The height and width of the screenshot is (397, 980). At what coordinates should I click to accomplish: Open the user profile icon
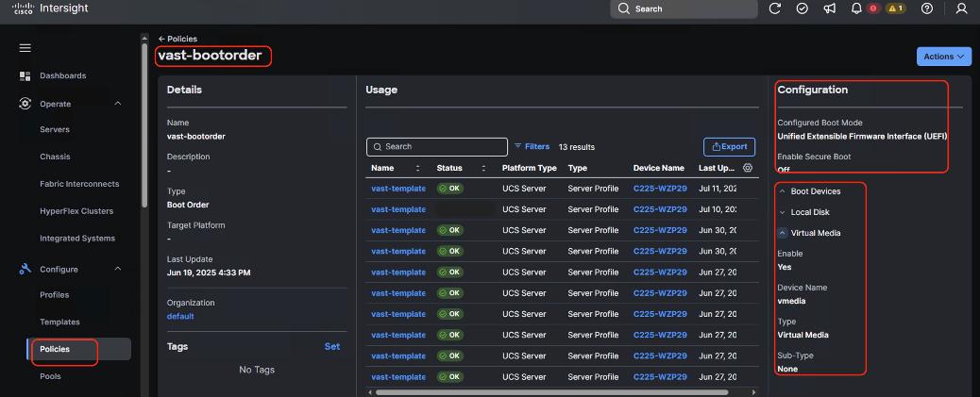962,8
